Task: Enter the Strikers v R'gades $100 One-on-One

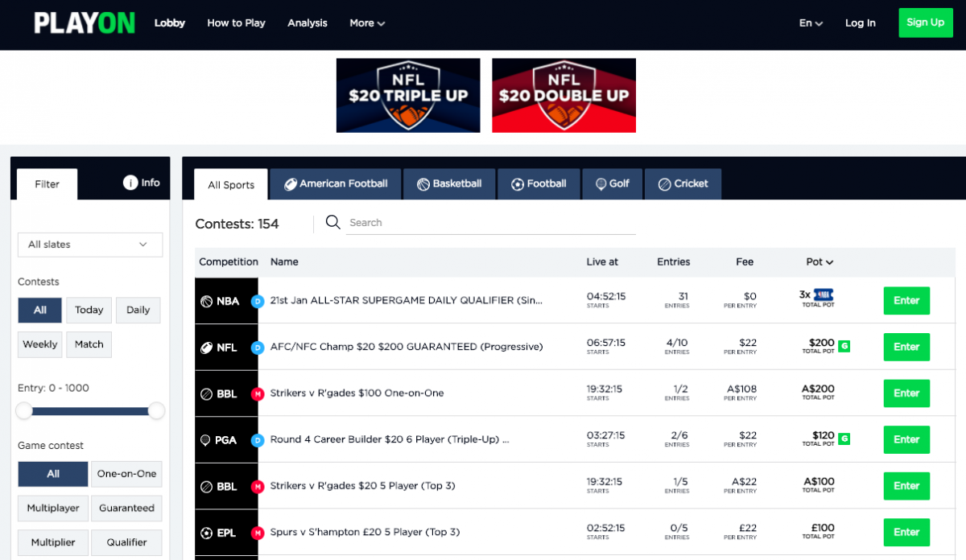Action: [x=906, y=393]
